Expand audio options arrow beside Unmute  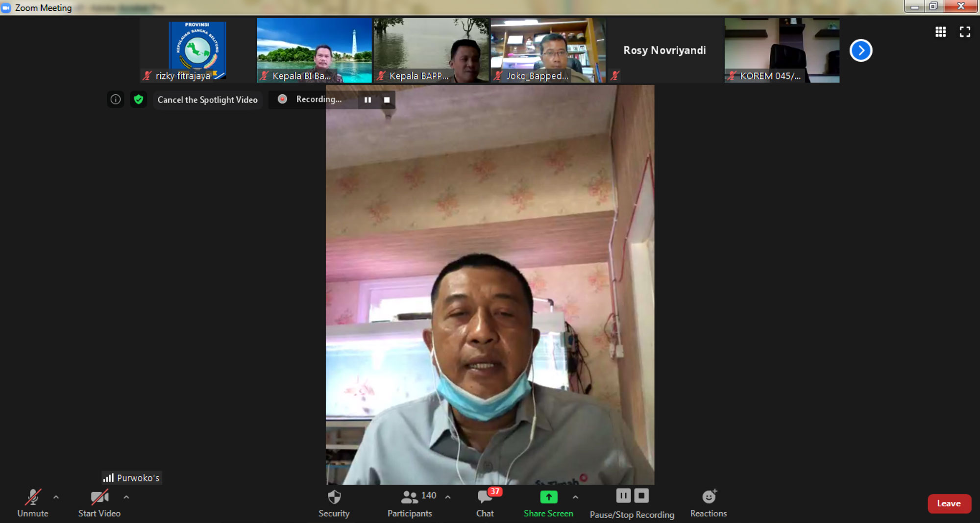pyautogui.click(x=56, y=497)
